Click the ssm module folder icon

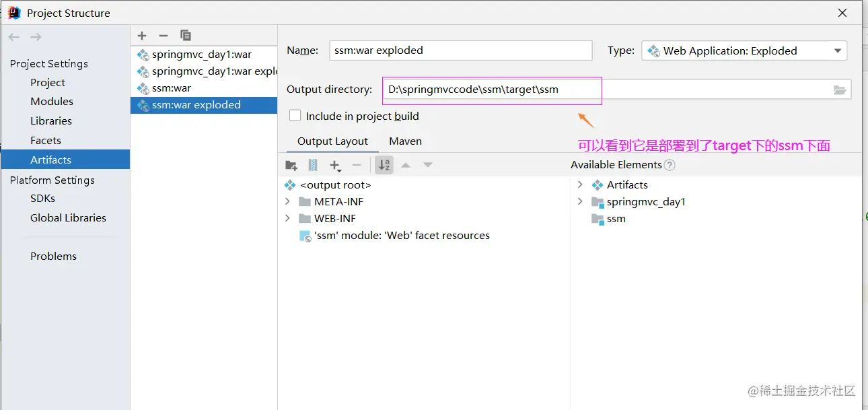pos(598,219)
